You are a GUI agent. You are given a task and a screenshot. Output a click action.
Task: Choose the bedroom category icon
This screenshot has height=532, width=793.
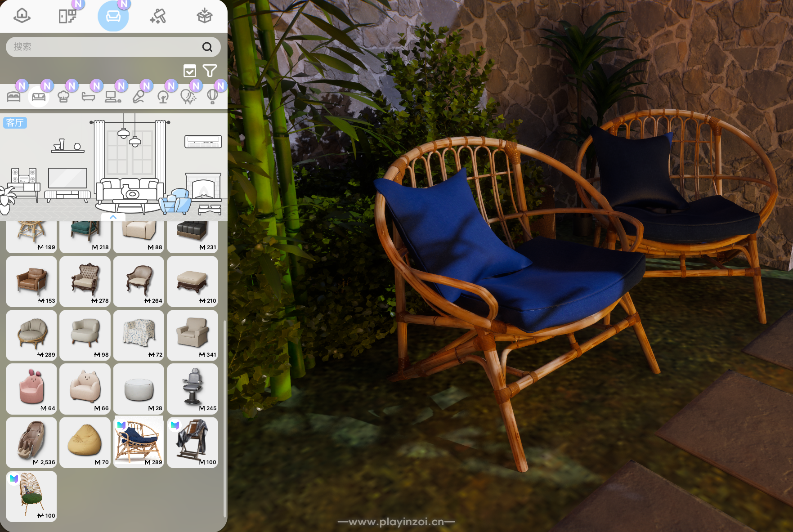pyautogui.click(x=14, y=97)
